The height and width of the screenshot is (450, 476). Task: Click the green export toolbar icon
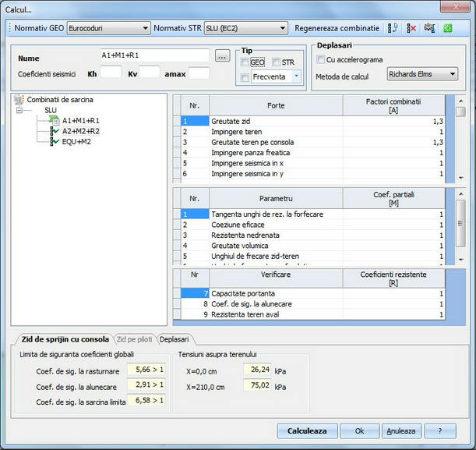[x=447, y=28]
